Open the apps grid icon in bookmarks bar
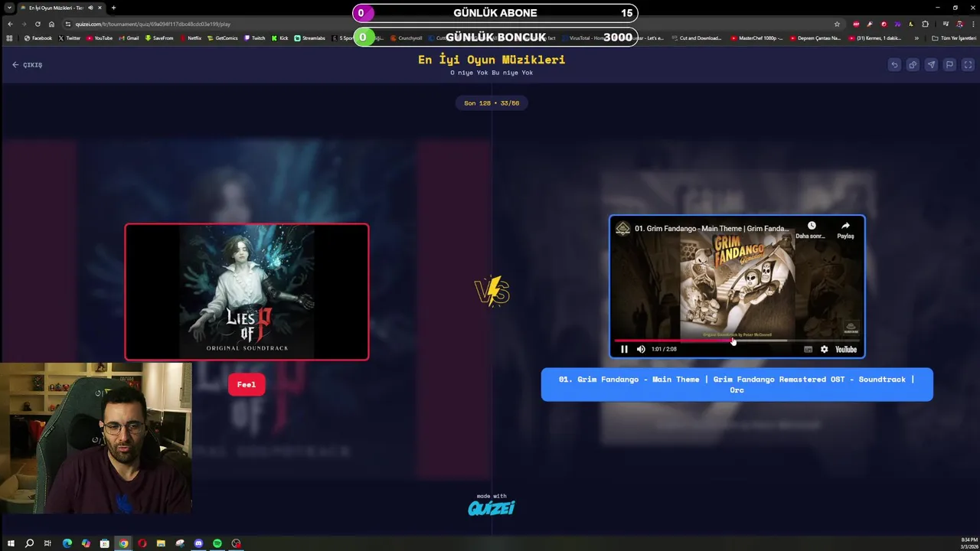 [x=9, y=38]
